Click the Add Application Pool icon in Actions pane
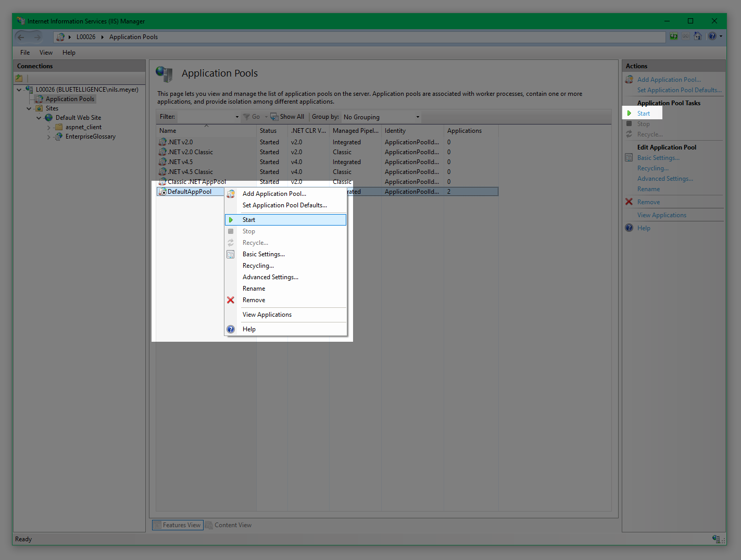The width and height of the screenshot is (741, 560). point(629,80)
